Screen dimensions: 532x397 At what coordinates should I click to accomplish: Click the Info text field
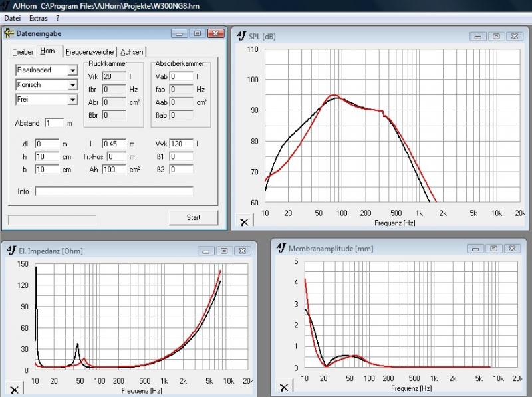[x=114, y=191]
